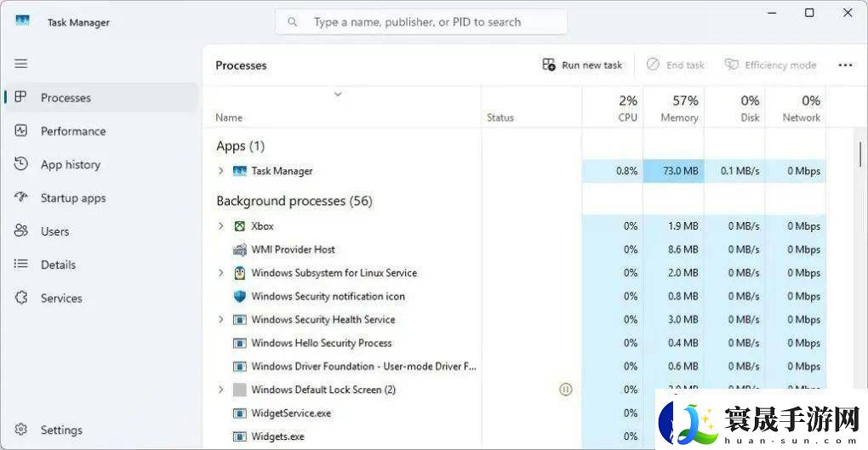
Task: Collapse the column header chevron above Name
Action: tap(338, 94)
